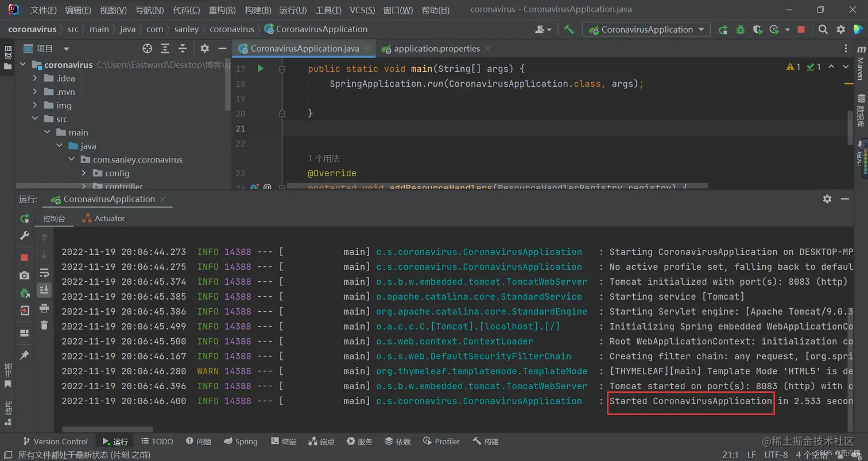Select the 控制台 console tab
Image resolution: width=868 pixels, height=461 pixels.
coord(55,218)
